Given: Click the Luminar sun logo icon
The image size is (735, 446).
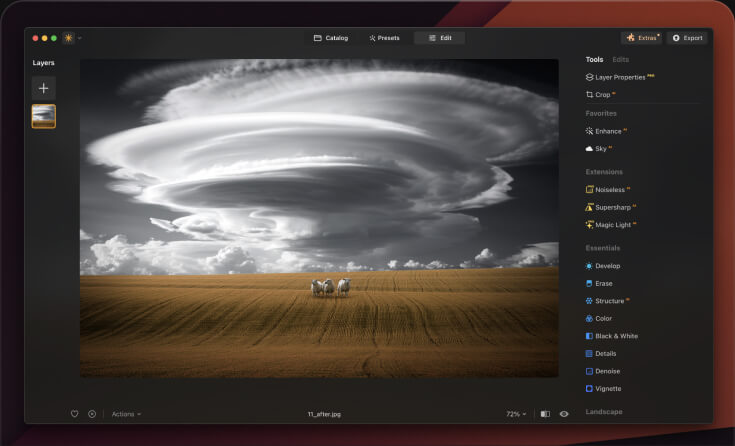Looking at the screenshot, I should tap(68, 38).
